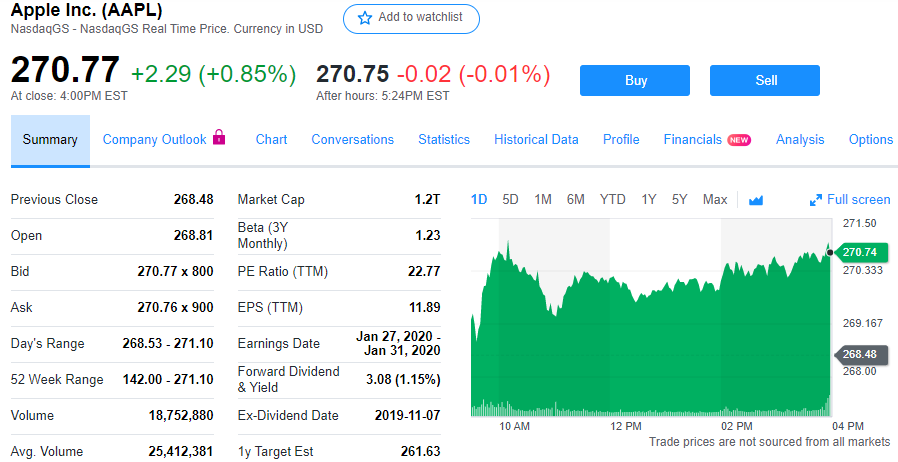This screenshot has width=898, height=462.
Task: Click the Avg. Volume value 25,412,381
Action: (x=181, y=452)
